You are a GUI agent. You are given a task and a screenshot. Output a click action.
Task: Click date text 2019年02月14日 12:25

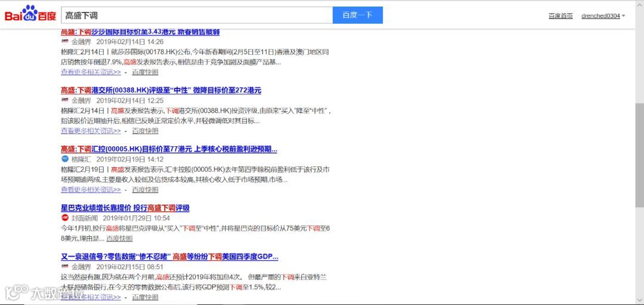(130, 100)
